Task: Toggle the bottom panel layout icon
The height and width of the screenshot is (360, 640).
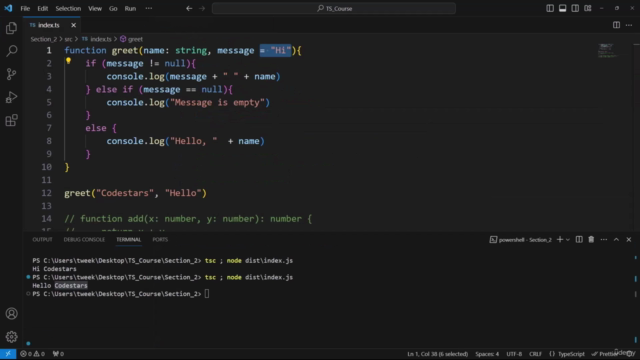Action: (x=562, y=8)
